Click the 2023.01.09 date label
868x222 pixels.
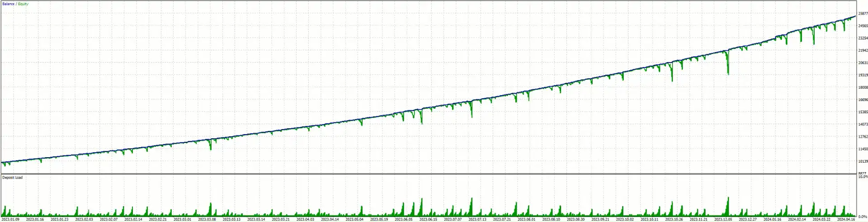tap(10, 219)
